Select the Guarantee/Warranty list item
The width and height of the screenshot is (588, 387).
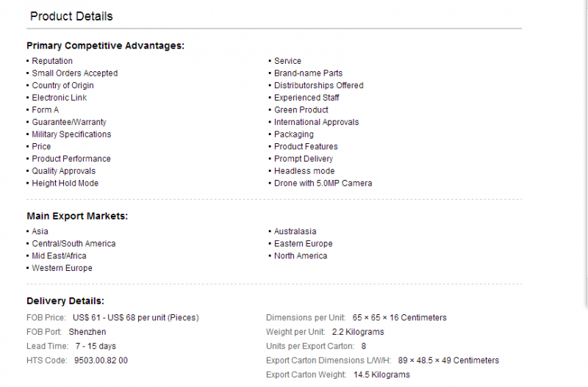pyautogui.click(x=69, y=122)
